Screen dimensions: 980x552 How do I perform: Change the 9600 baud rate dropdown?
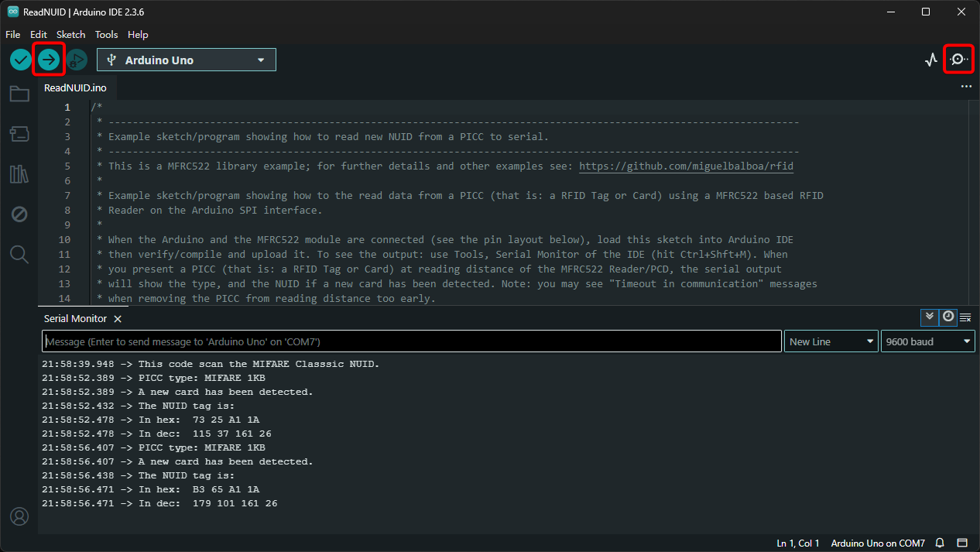click(927, 341)
